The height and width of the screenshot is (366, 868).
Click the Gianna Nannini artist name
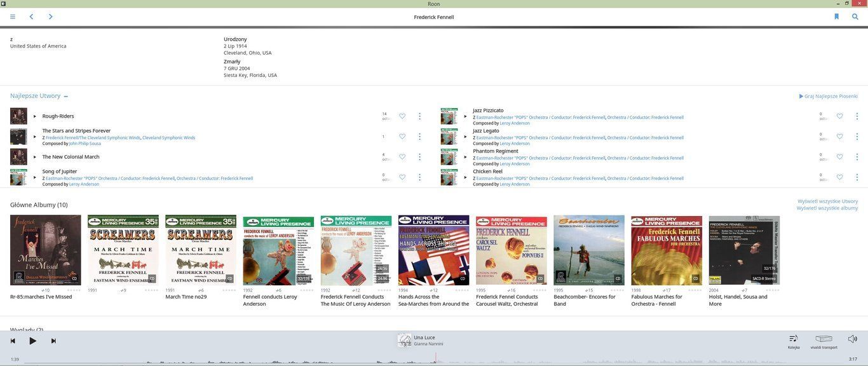(x=428, y=344)
